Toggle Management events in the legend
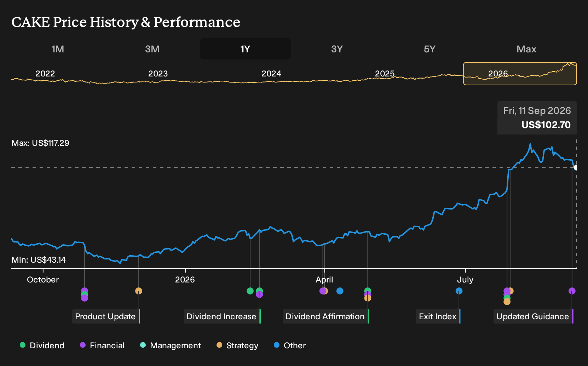 coord(171,345)
